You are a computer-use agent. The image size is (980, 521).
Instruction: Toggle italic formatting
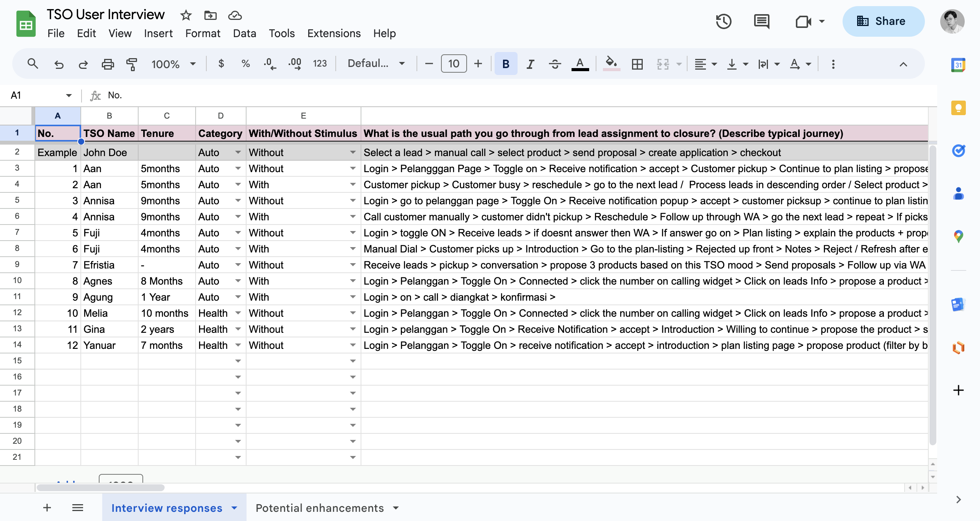click(x=530, y=64)
